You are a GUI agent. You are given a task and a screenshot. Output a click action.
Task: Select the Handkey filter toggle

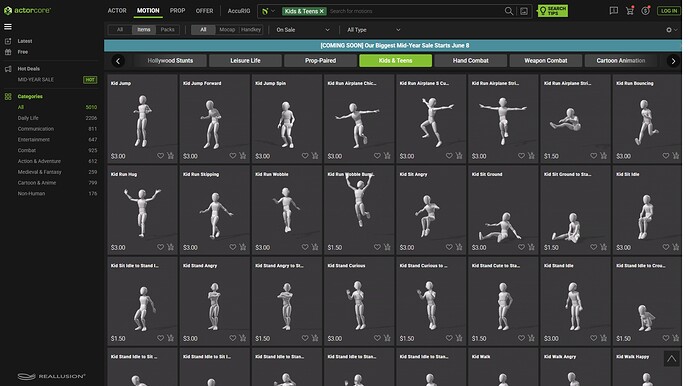point(251,29)
